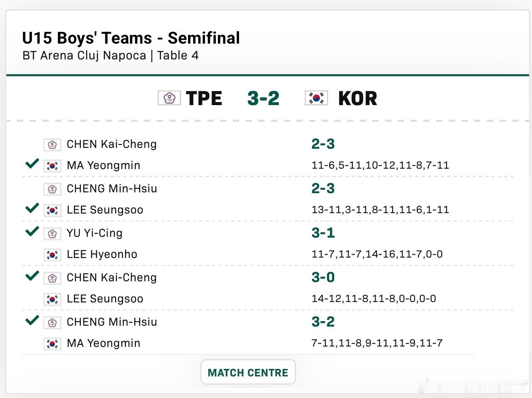Image resolution: width=532 pixels, height=398 pixels.
Task: Click flag beside CHEN Kai-Cheng in first match
Action: (52, 145)
